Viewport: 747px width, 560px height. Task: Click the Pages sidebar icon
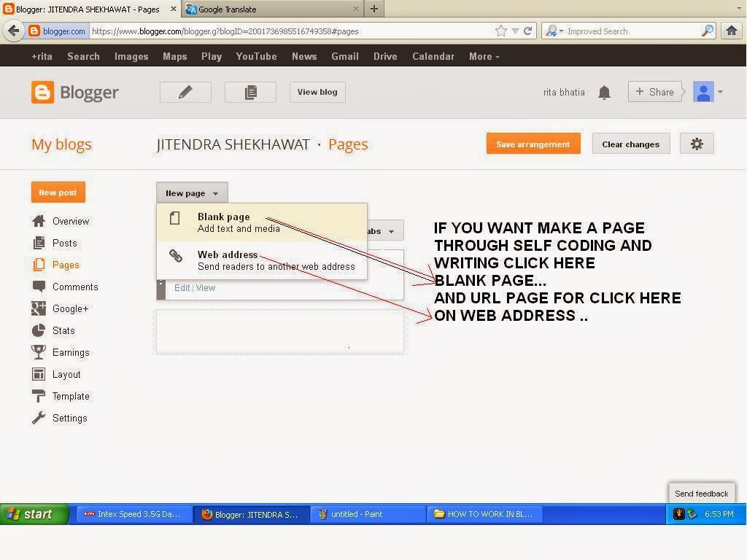[x=39, y=265]
